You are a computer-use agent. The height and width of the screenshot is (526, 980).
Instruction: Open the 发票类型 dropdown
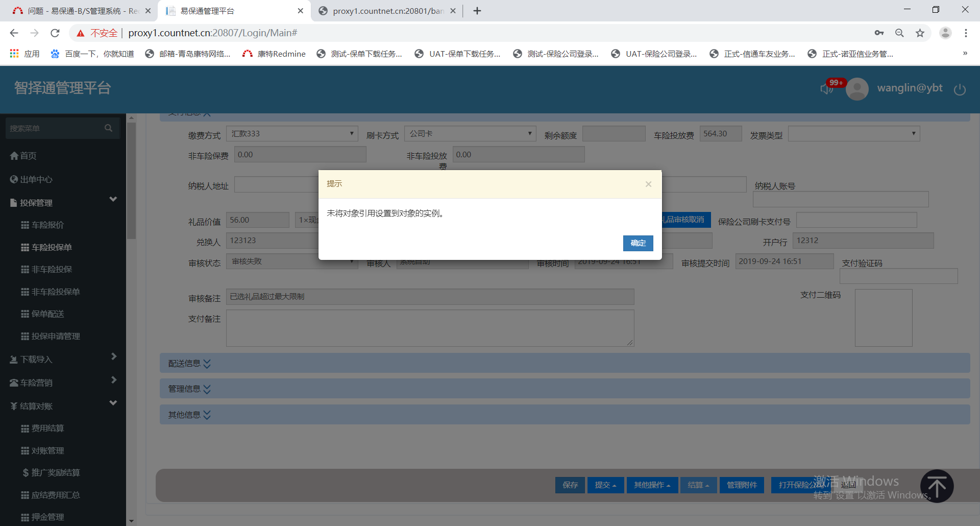tap(854, 134)
